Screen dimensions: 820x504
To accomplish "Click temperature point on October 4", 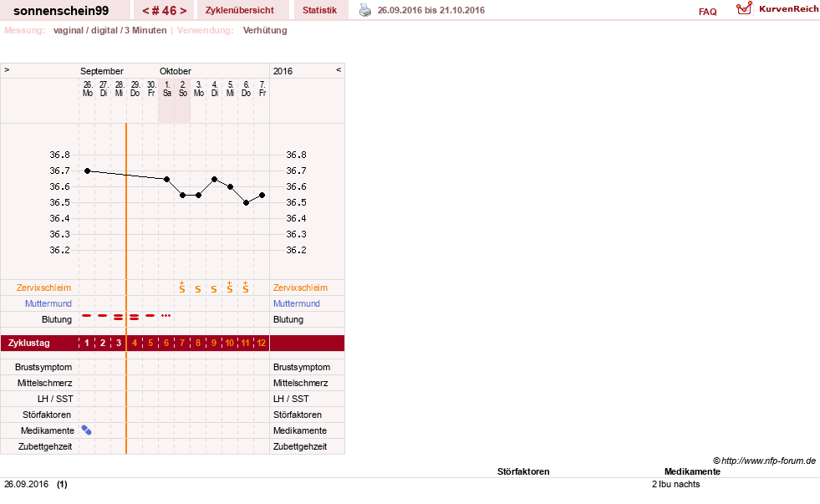I will pyautogui.click(x=215, y=180).
